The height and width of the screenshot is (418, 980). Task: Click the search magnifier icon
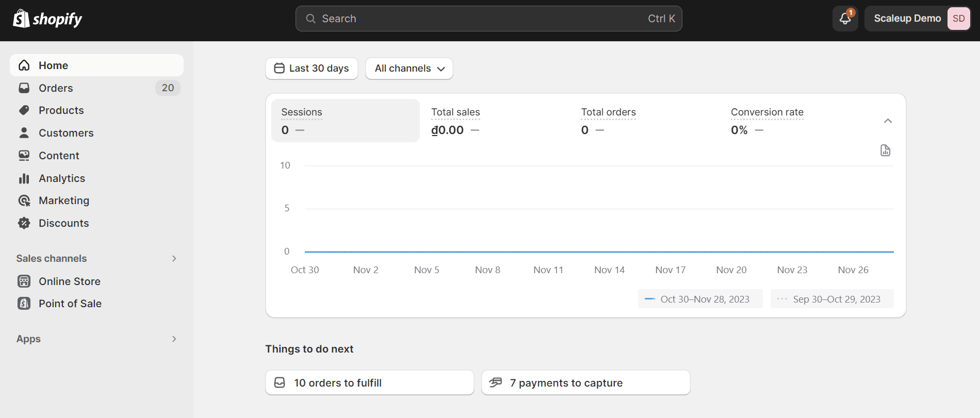tap(311, 19)
